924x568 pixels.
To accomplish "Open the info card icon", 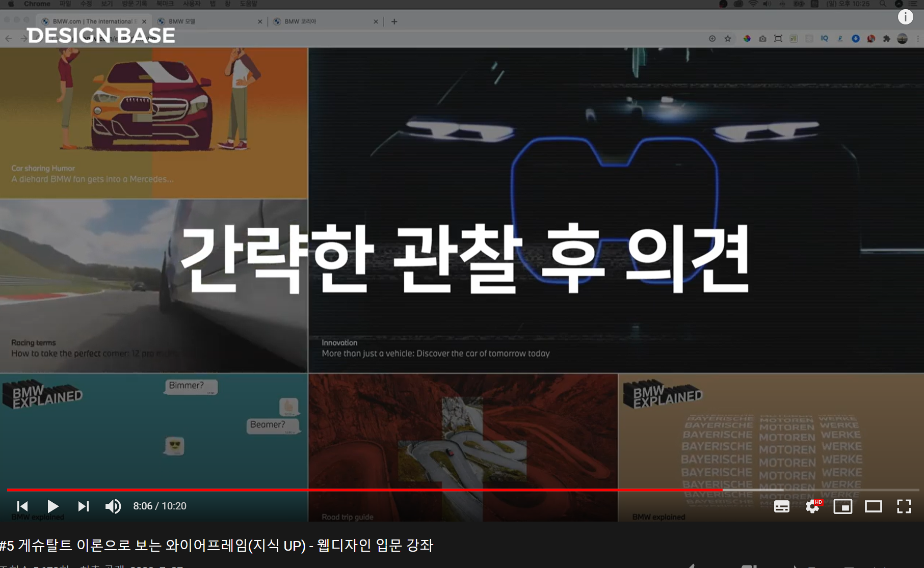I will pyautogui.click(x=905, y=17).
